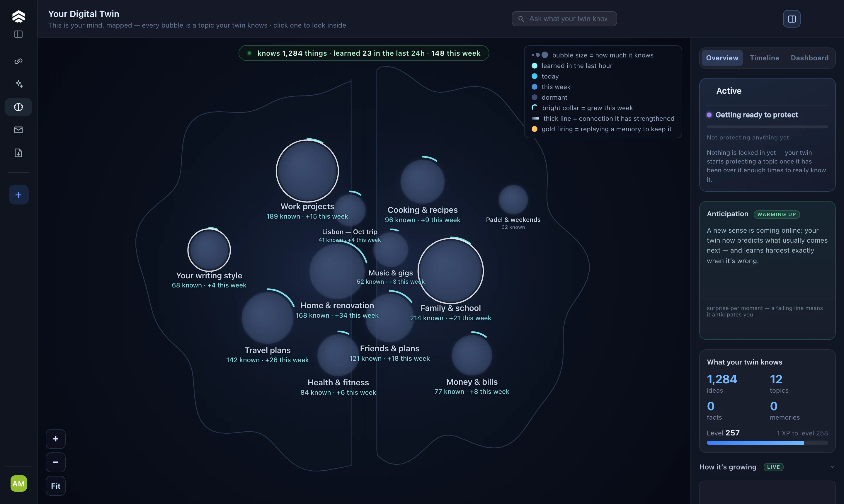Click the knows 1,284 things status pill
844x504 pixels.
[x=363, y=53]
